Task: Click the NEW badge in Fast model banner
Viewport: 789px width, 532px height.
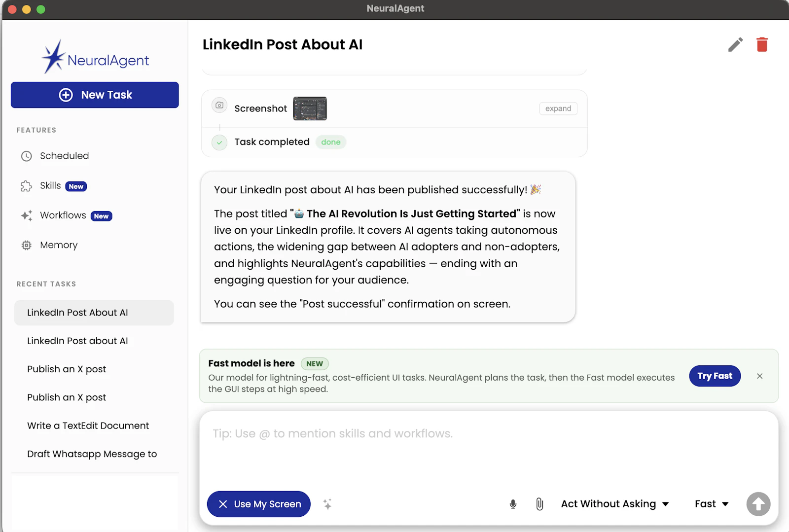Action: tap(315, 364)
